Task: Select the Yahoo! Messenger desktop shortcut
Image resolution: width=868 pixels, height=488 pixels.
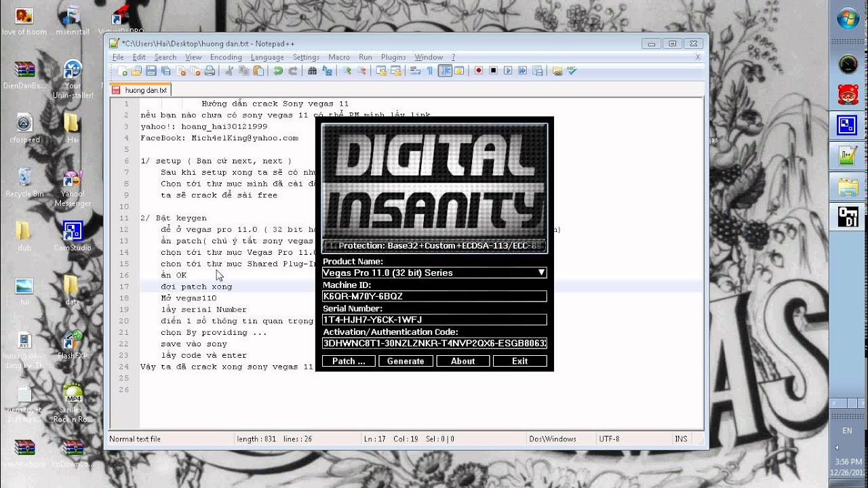Action: pos(73,188)
